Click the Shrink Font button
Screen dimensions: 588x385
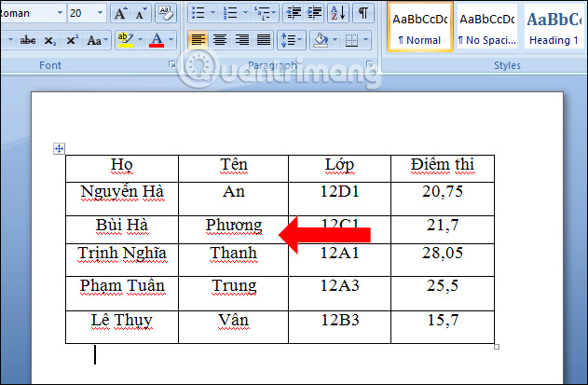(x=141, y=14)
